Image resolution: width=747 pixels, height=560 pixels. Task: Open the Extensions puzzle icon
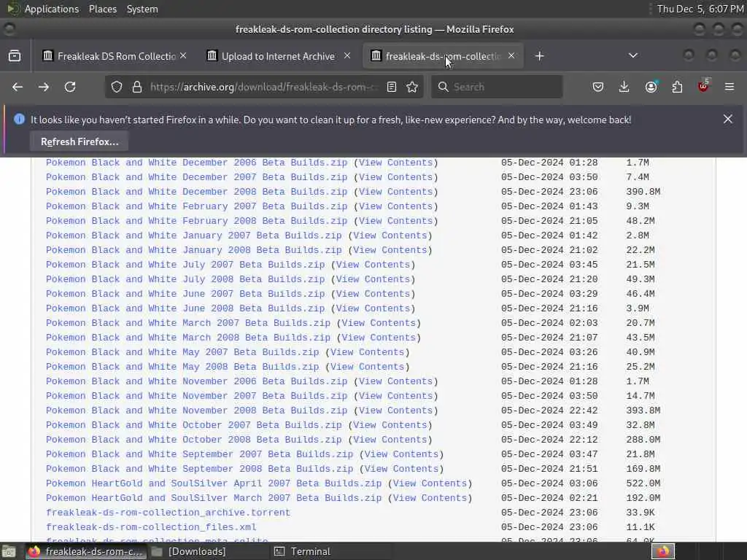tap(677, 87)
